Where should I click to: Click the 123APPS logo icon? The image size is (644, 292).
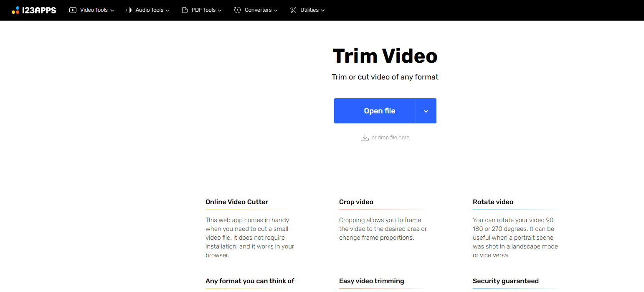pyautogui.click(x=15, y=10)
